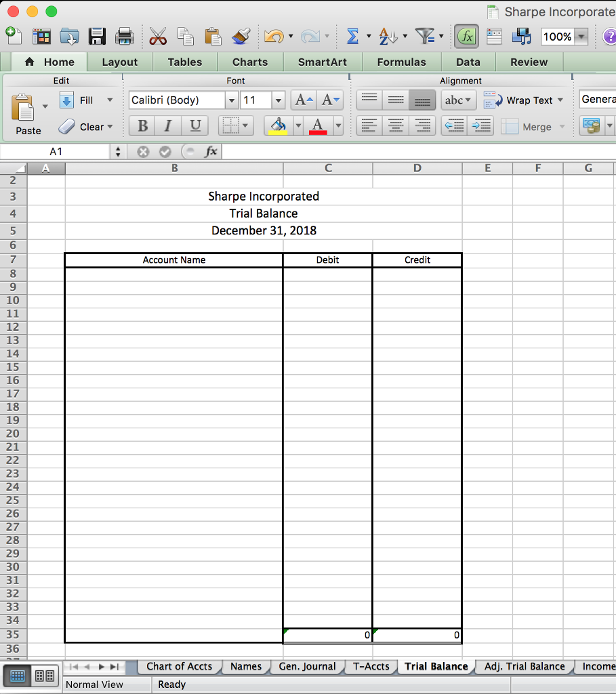Insert AutoSum with the sigma icon
Viewport: 616px width, 694px height.
tap(352, 37)
